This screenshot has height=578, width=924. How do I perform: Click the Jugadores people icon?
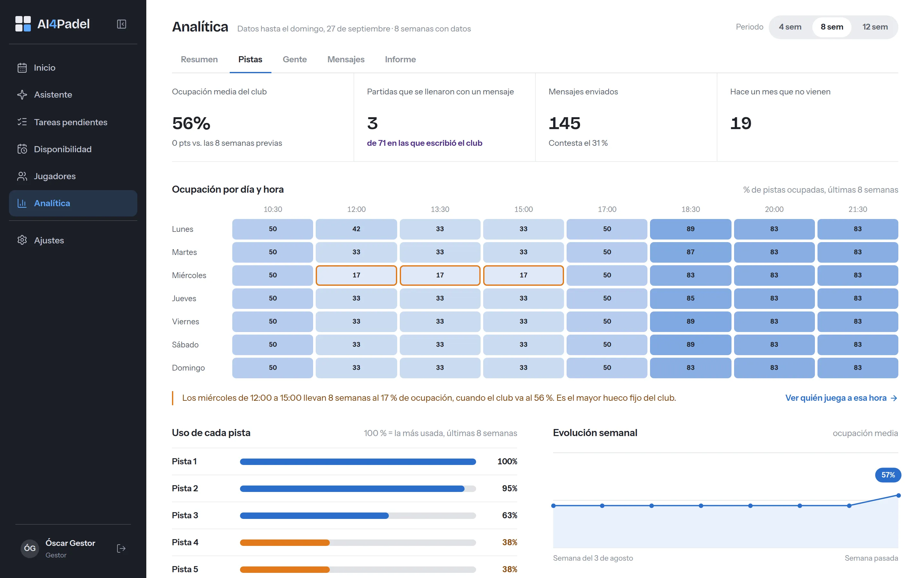[22, 176]
